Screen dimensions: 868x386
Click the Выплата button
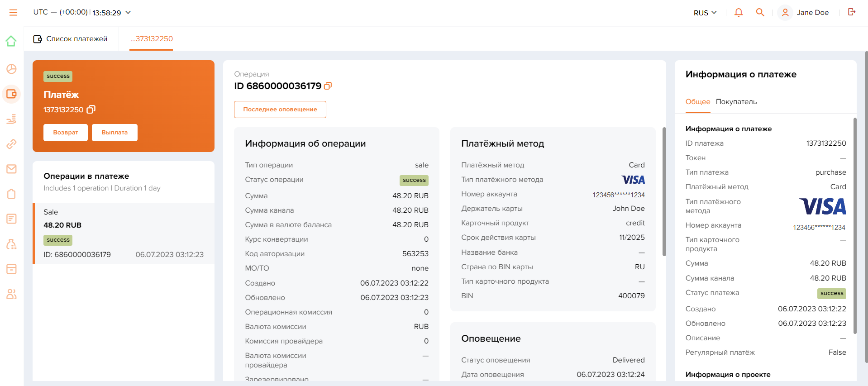[x=114, y=133]
